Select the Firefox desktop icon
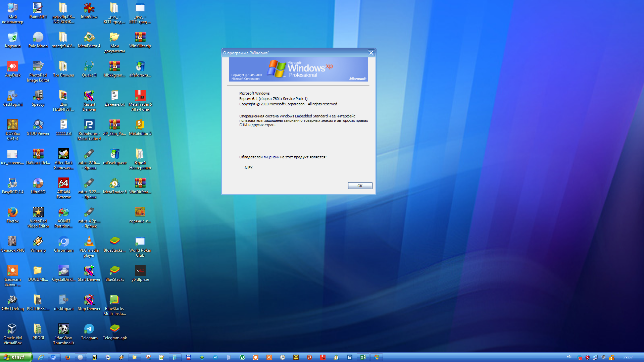This screenshot has height=362, width=644. [x=13, y=215]
